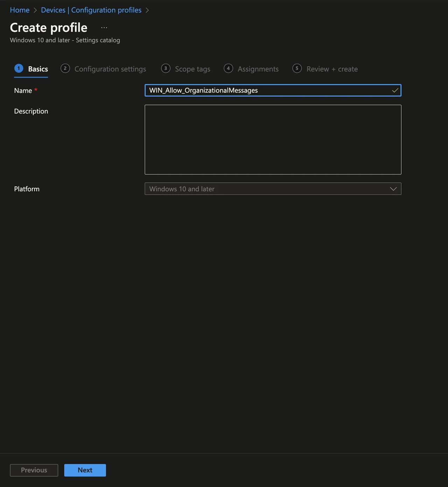This screenshot has height=487, width=448.
Task: Click the step 2 circle icon
Action: (x=65, y=68)
